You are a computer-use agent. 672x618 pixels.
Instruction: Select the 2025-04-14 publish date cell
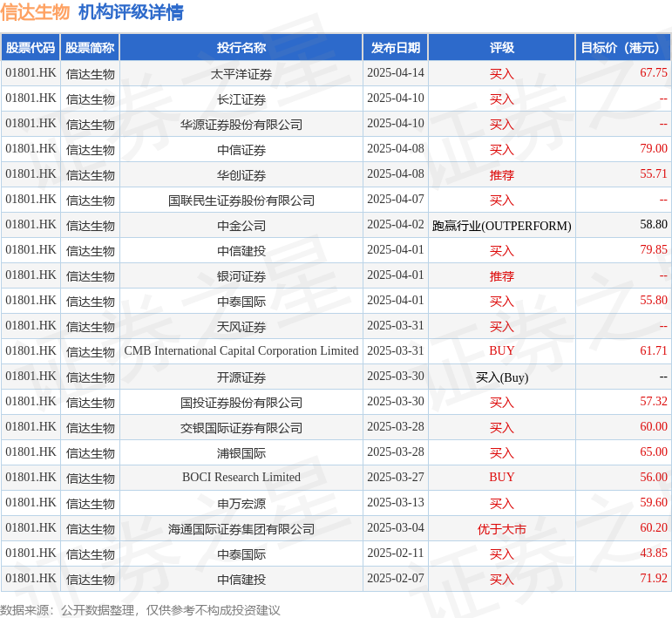coord(395,73)
